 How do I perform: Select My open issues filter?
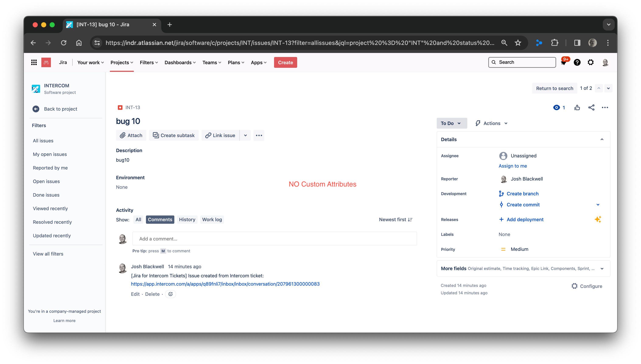point(50,154)
